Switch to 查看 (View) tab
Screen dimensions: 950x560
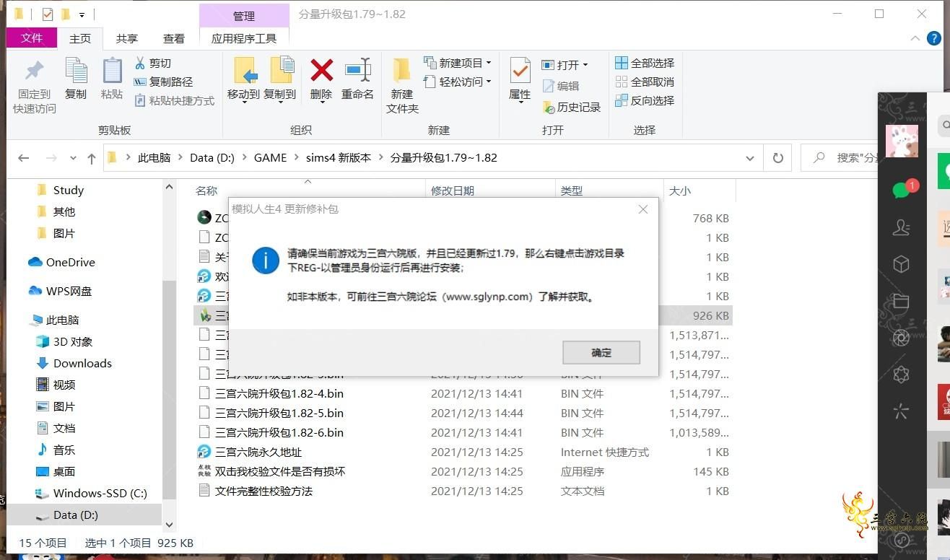point(174,38)
